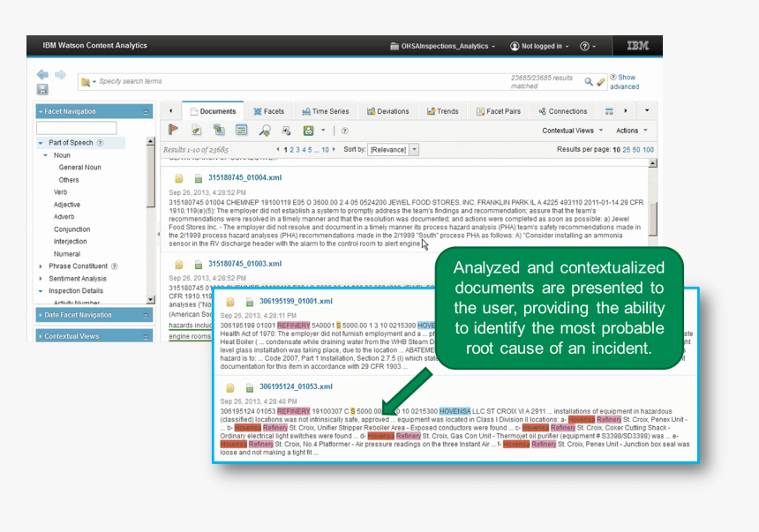Open the Contextual Views dropdown in toolbar
The image size is (759, 532).
(572, 131)
